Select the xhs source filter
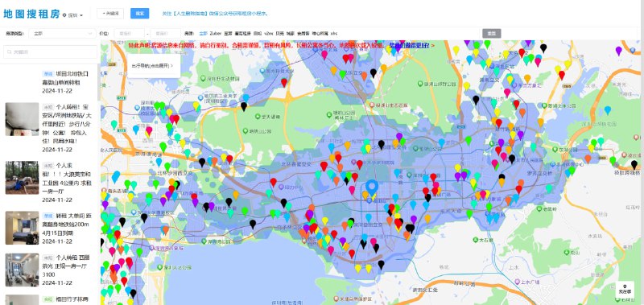Viewport: 644px width, 305px height. click(x=334, y=33)
